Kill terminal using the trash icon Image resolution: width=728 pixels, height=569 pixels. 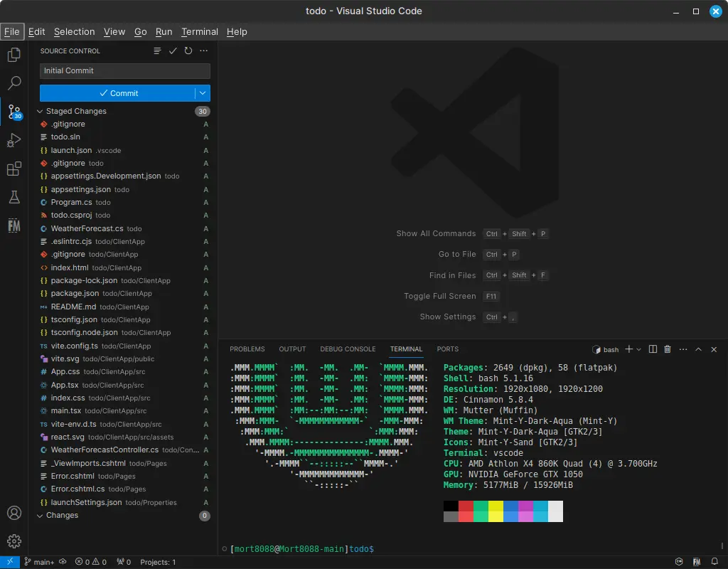tap(667, 349)
